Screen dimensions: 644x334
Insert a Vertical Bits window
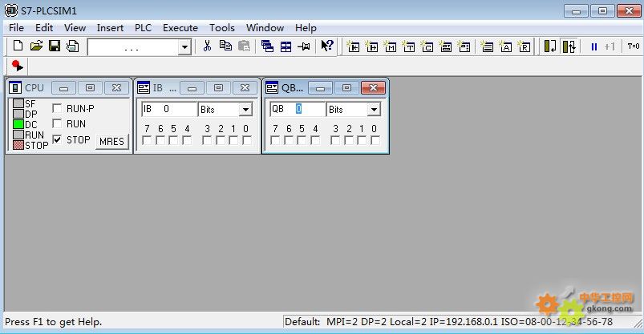[x=464, y=46]
